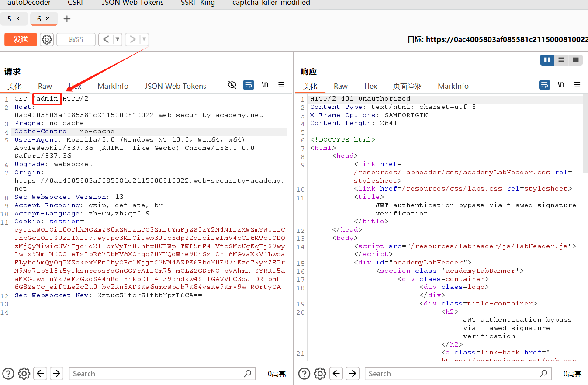Open request search help question icon
588x385 pixels.
point(8,374)
